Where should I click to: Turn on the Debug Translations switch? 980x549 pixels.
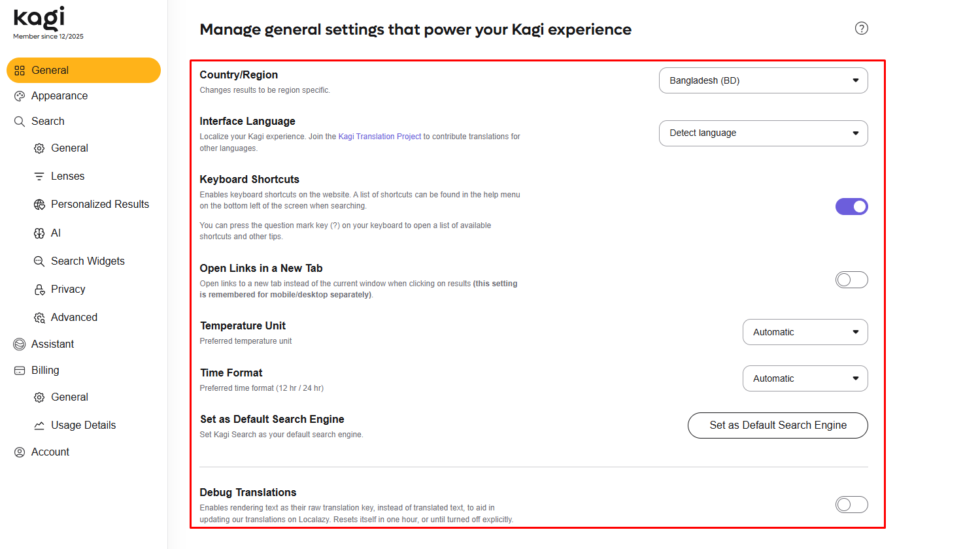[x=851, y=505]
